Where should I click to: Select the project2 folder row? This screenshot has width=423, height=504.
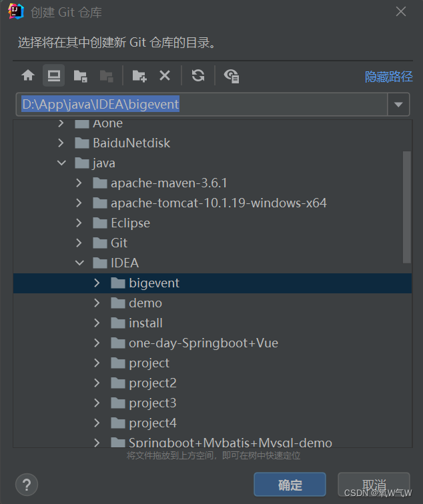[212, 383]
